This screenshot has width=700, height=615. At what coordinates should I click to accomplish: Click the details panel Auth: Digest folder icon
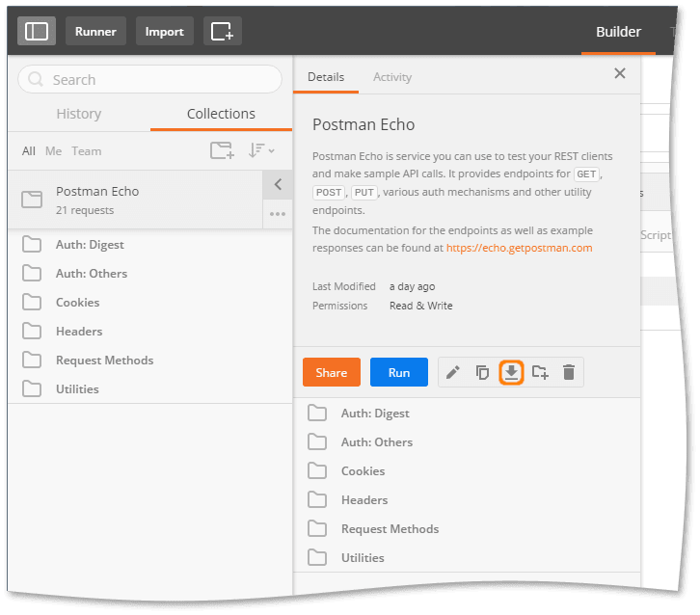point(317,413)
